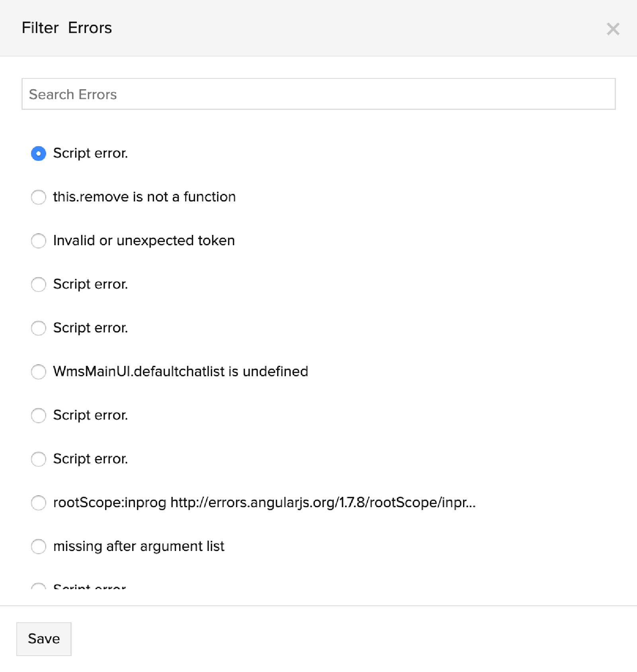Close the Filter Errors dialog

coord(613,29)
